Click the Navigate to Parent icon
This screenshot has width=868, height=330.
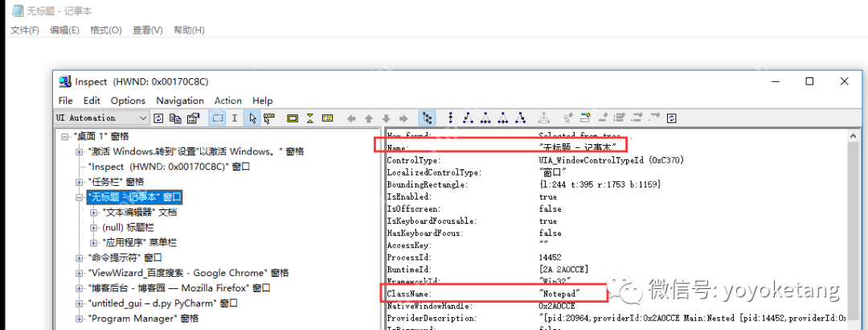point(451,118)
